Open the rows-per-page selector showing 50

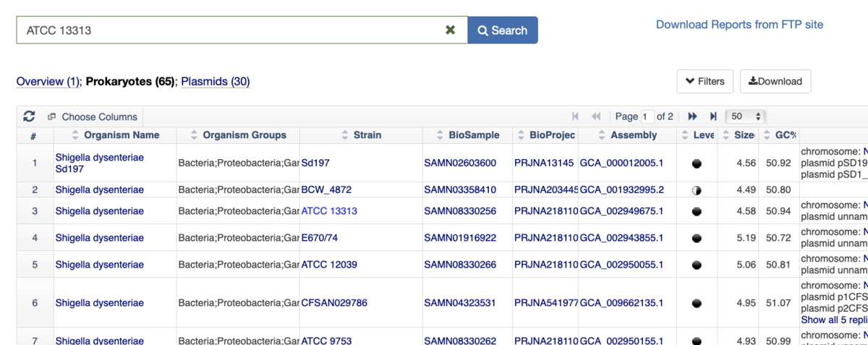(746, 116)
